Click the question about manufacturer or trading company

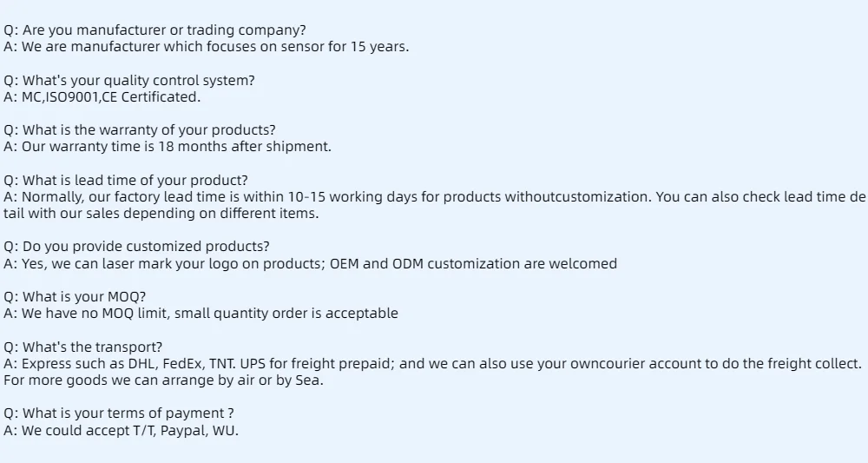click(x=155, y=30)
